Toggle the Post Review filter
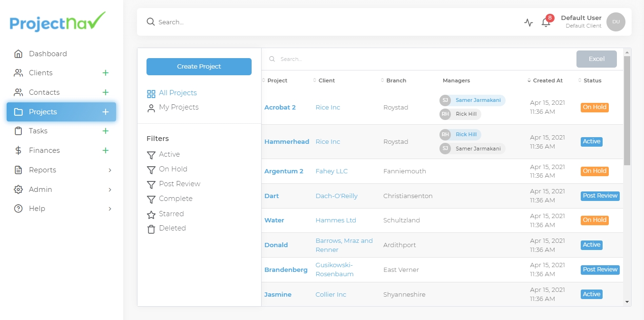Screen dimensions: 644x320 pos(179,184)
